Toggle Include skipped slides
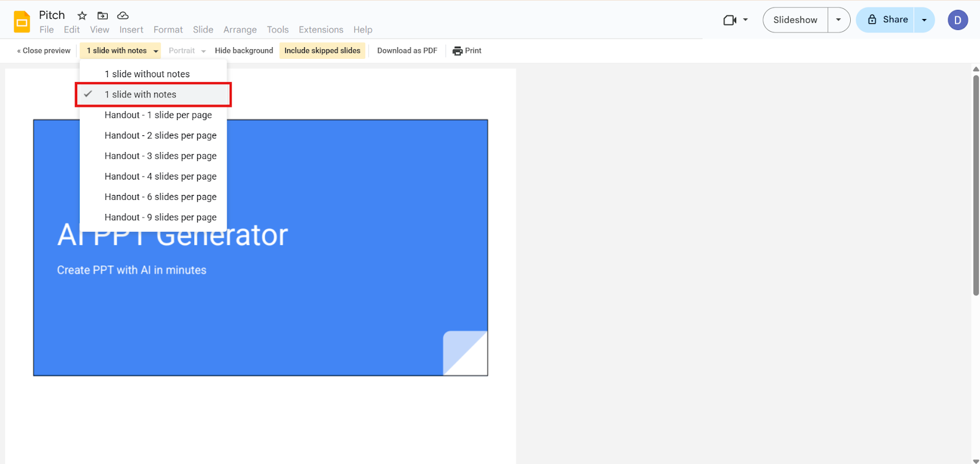The width and height of the screenshot is (980, 464). [322, 51]
